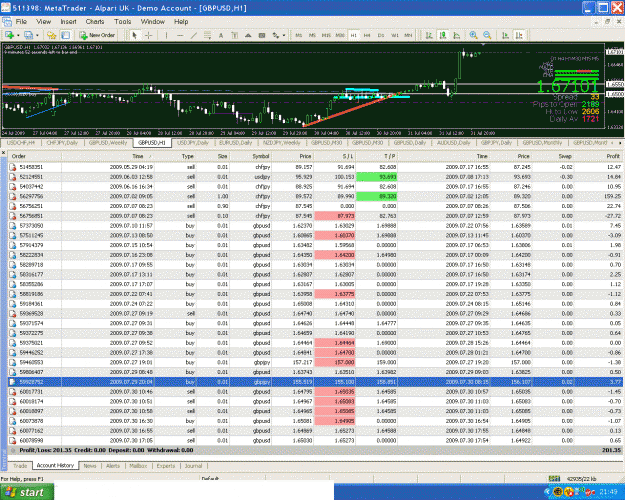Select the Vertical Line tool
Image resolution: width=625 pixels, height=500 pixels.
point(166,35)
